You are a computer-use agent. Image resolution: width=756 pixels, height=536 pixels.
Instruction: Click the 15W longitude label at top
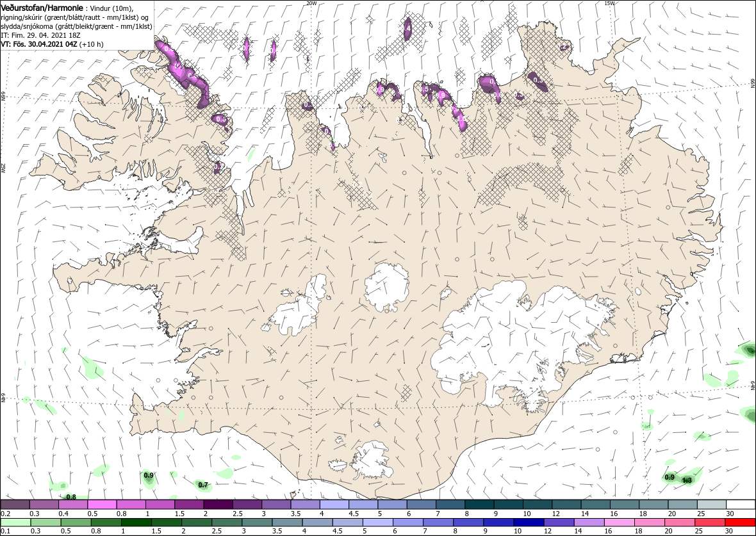pos(609,3)
